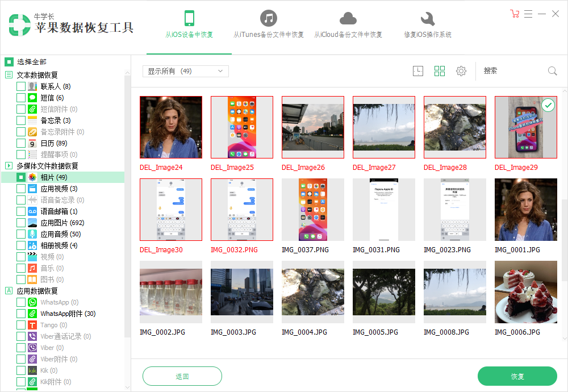Click the 语音邮箱 (1) label

click(x=59, y=211)
